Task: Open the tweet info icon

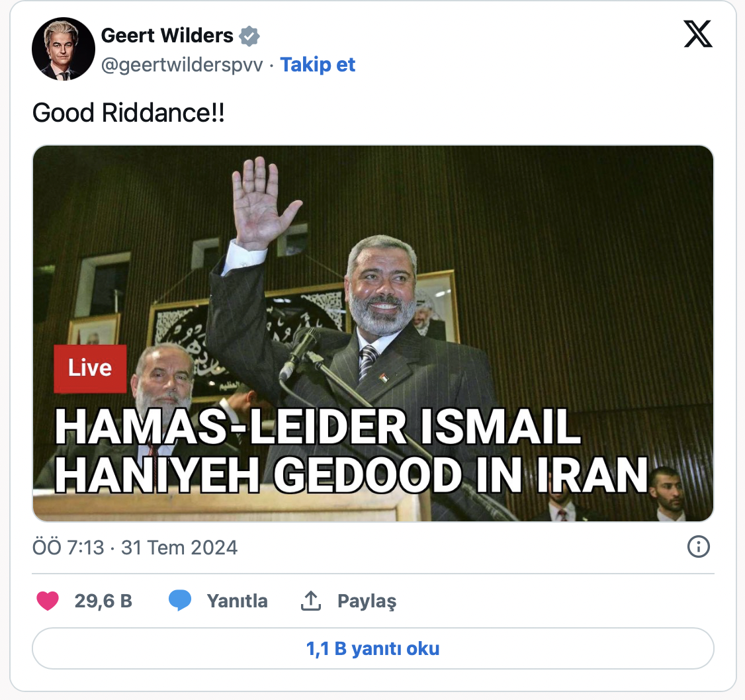Action: [x=699, y=547]
